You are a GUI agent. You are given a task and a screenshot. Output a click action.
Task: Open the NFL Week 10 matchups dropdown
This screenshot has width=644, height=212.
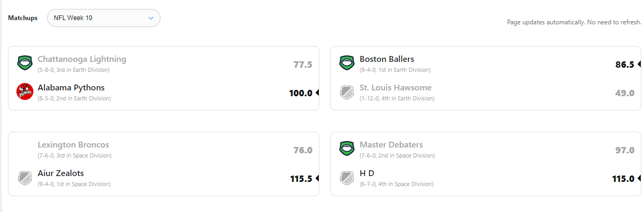103,18
